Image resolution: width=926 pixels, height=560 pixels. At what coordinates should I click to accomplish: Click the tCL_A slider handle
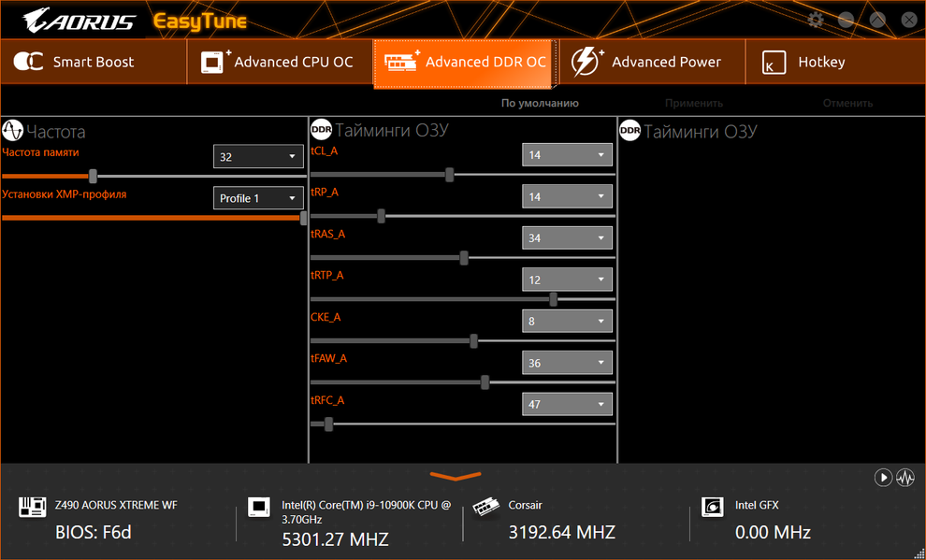449,175
